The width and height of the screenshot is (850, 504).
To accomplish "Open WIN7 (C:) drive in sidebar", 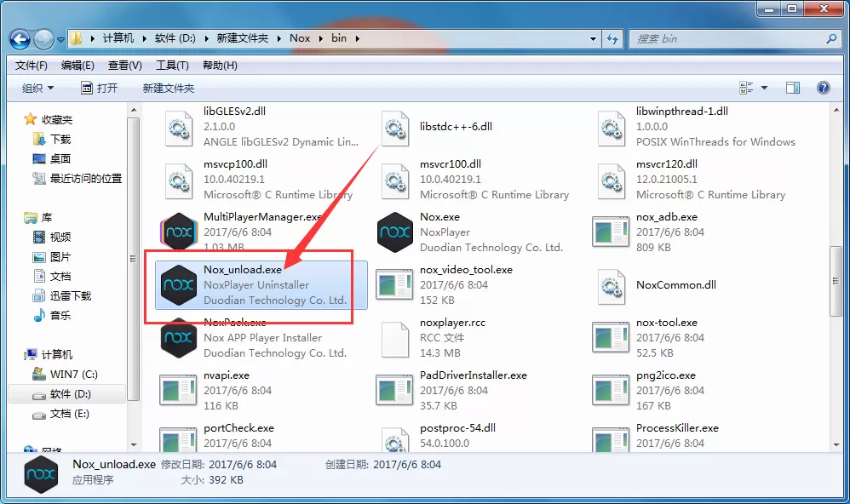I will tap(74, 375).
